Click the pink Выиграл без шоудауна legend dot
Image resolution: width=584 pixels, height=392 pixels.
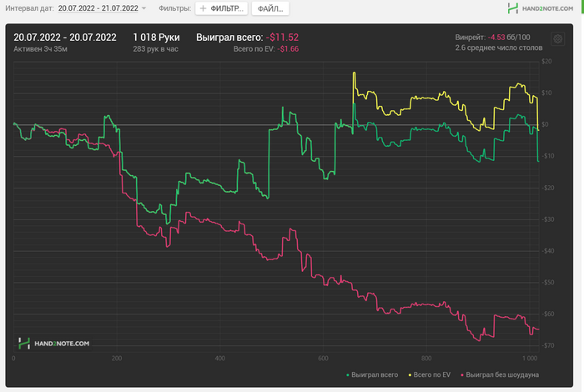(x=462, y=375)
